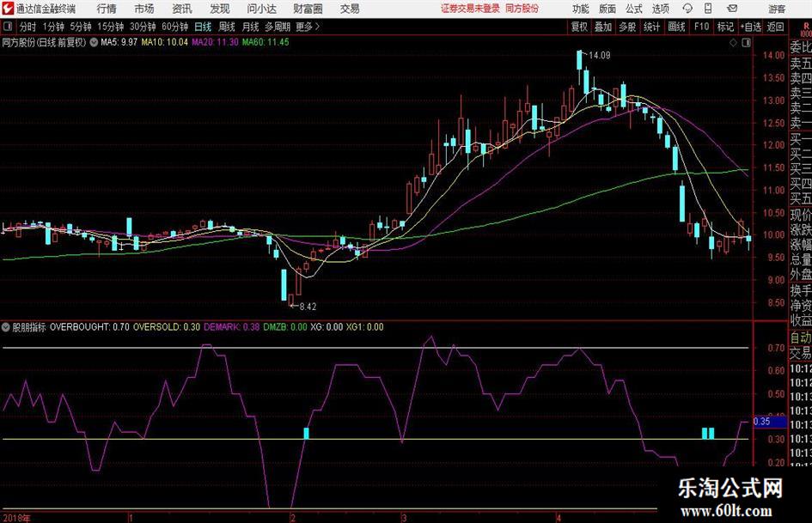Click the 0.35 blue axis value marker
Image resolution: width=812 pixels, height=523 pixels.
770,422
